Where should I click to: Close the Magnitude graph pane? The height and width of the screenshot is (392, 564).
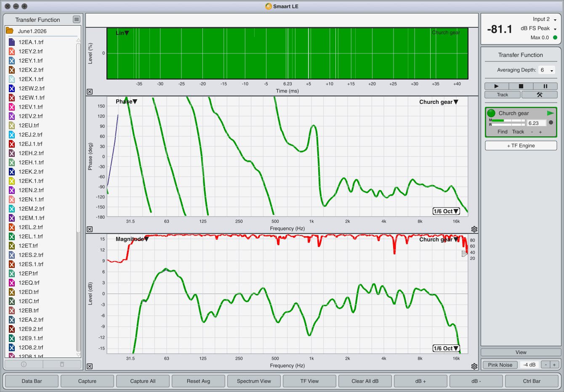90,366
